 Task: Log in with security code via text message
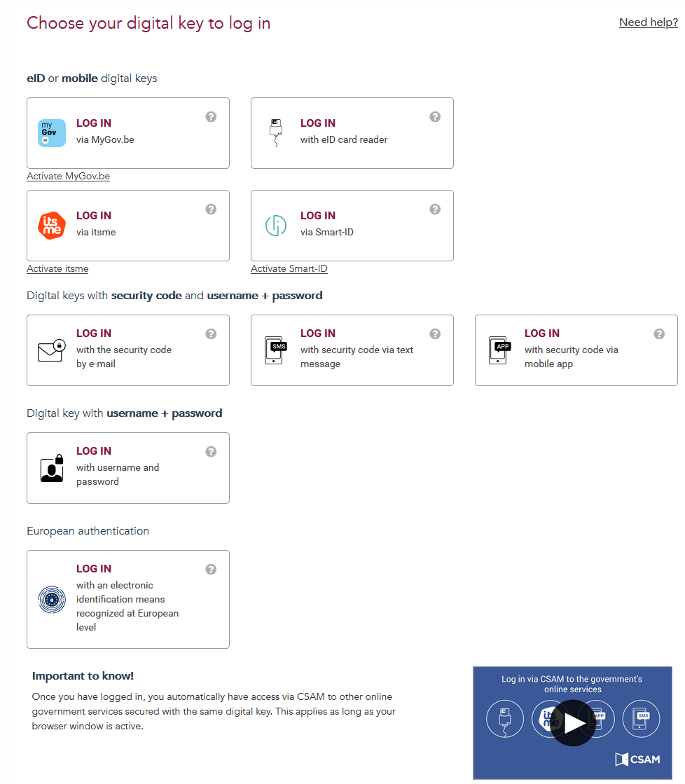point(352,350)
